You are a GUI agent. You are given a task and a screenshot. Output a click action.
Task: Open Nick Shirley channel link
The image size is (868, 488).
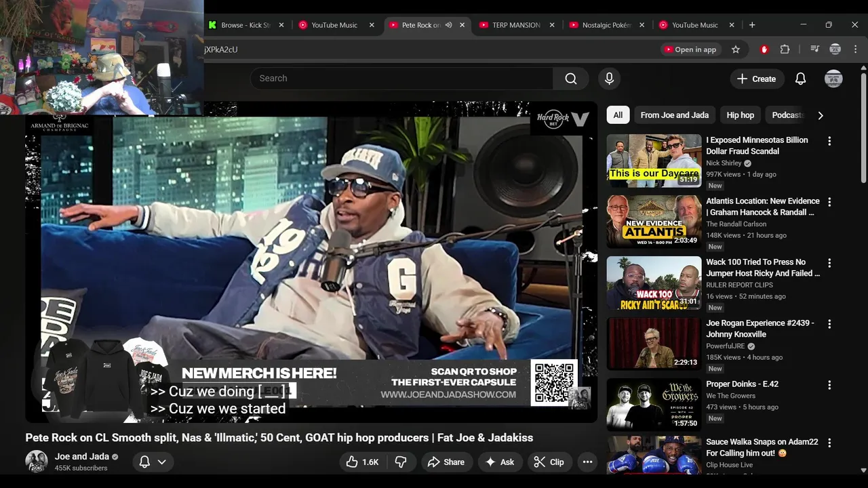[x=724, y=163]
